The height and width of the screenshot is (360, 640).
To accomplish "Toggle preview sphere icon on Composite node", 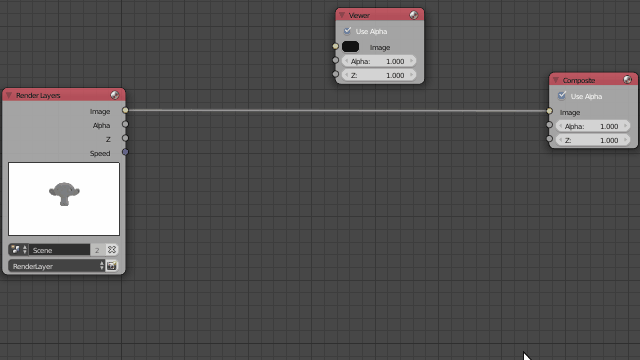I will pyautogui.click(x=627, y=80).
